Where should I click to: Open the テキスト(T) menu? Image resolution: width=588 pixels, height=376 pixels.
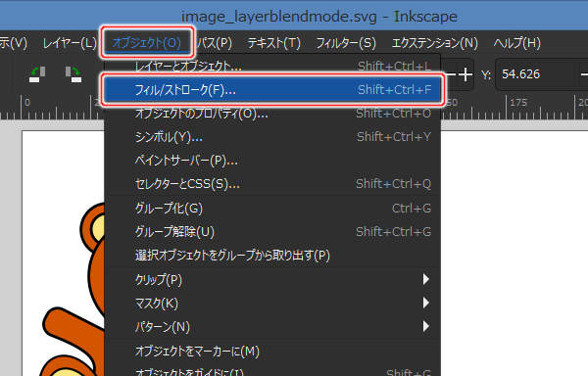pos(274,43)
